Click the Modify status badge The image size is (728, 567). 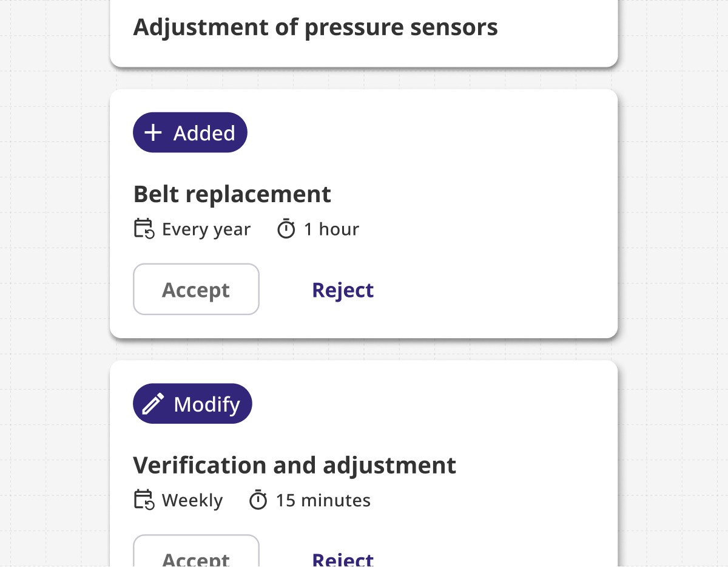[x=192, y=403]
